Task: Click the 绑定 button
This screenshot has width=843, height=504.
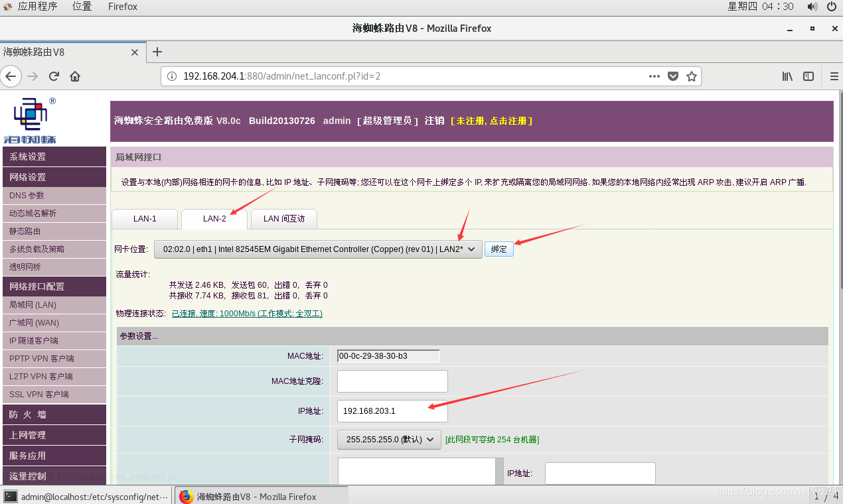Action: point(498,249)
